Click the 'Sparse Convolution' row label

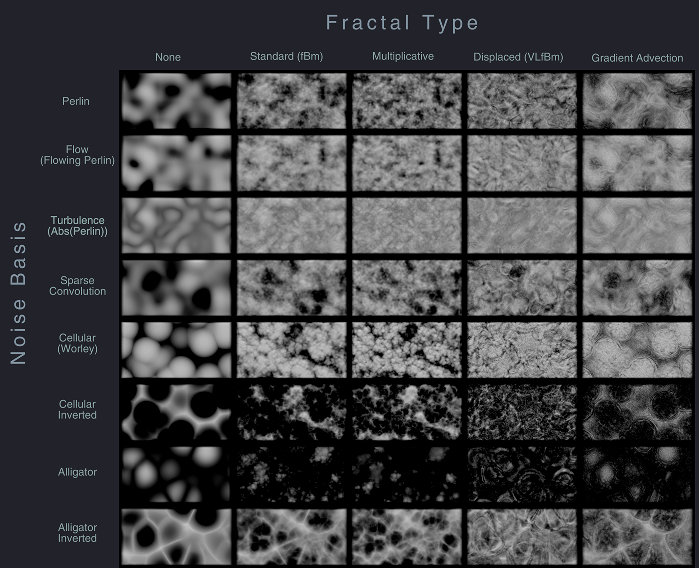[x=77, y=286]
